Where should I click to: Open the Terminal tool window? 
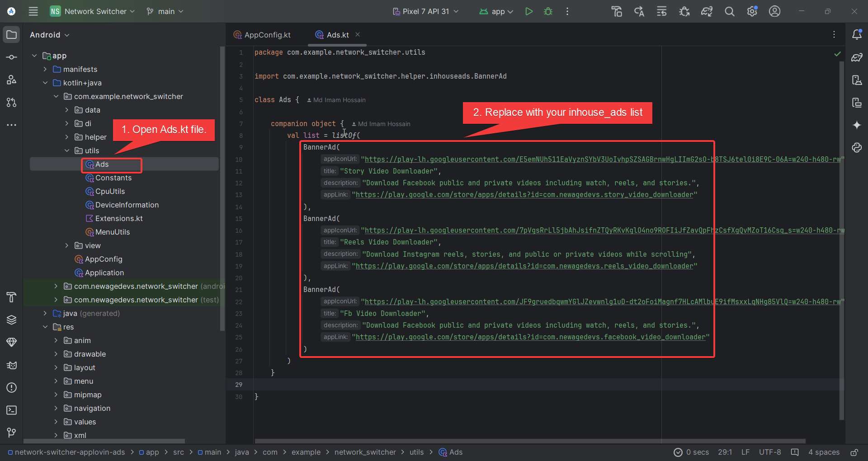point(11,410)
